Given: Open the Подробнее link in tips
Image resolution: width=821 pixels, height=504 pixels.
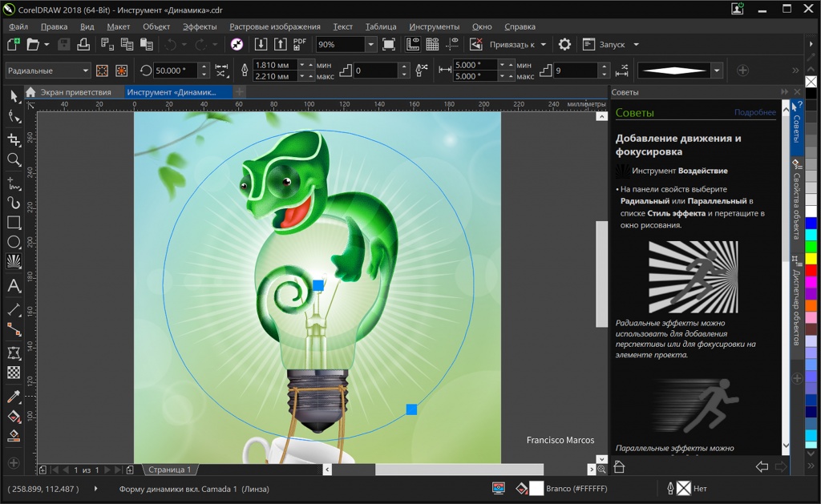Looking at the screenshot, I should (x=755, y=112).
